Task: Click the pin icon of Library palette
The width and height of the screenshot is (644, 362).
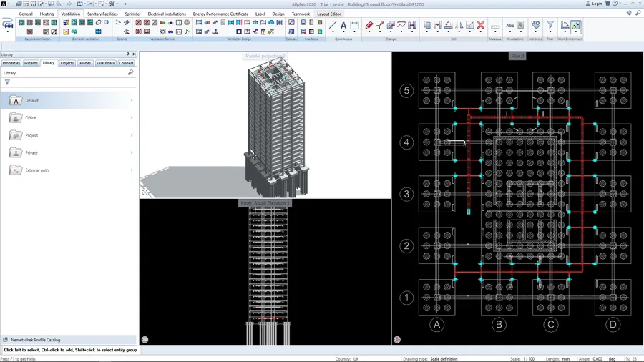Action: (x=128, y=54)
